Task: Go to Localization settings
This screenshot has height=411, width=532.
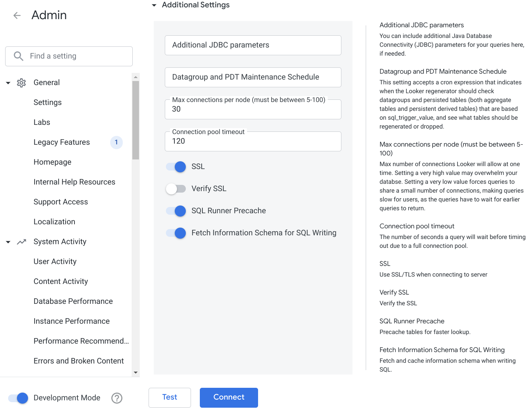Action: pos(54,222)
